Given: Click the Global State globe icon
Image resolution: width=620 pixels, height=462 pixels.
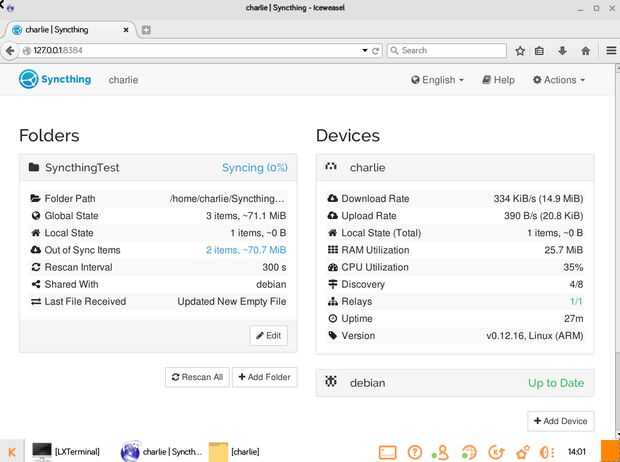Looking at the screenshot, I should (36, 216).
